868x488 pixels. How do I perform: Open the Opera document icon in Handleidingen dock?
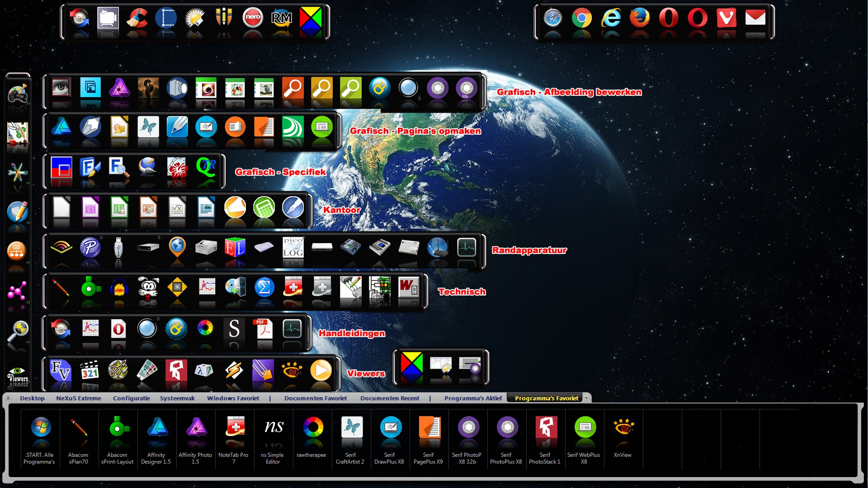(x=118, y=328)
